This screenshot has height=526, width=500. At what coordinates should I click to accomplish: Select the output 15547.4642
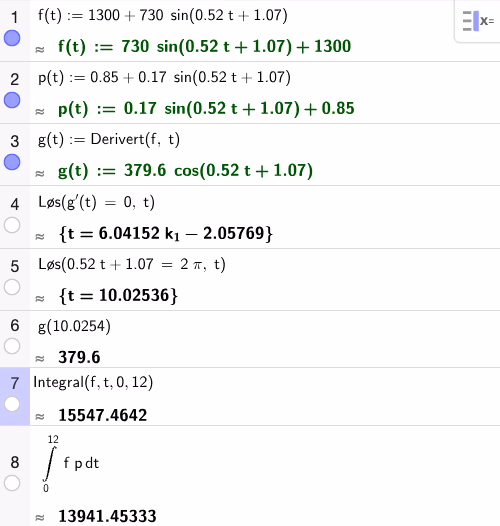103,415
